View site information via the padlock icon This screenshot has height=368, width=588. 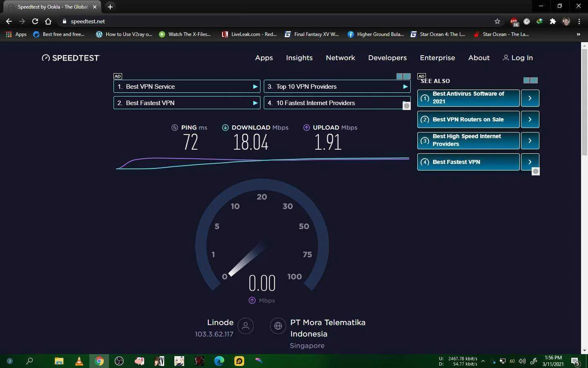pyautogui.click(x=64, y=21)
